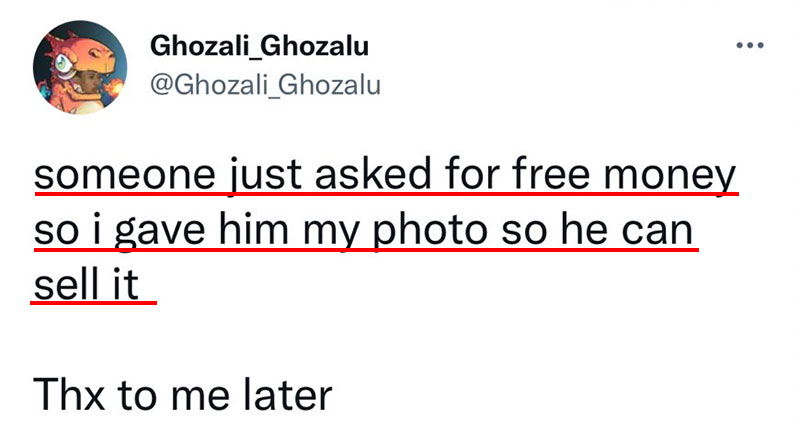This screenshot has width=800, height=430.
Task: Click the underlined text "sell it"
Action: [86, 284]
